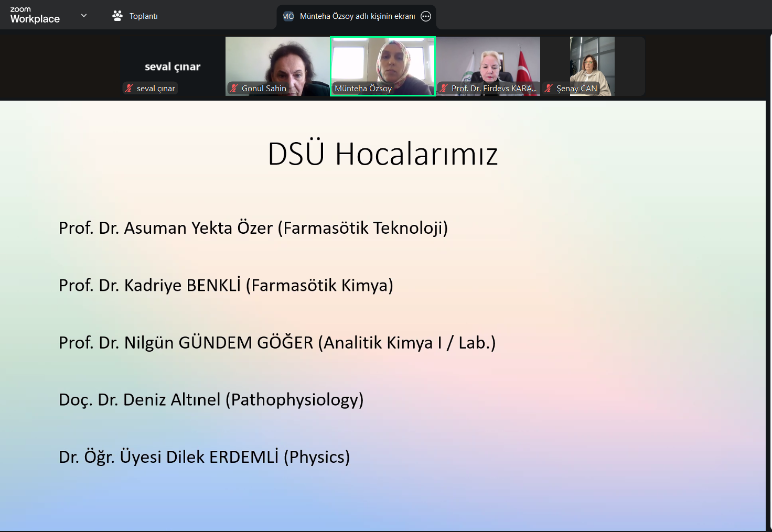Screen dimensions: 772x532
Task: Click the Prof. Dr. Kadriye BENKLİ line
Action: pyautogui.click(x=226, y=285)
